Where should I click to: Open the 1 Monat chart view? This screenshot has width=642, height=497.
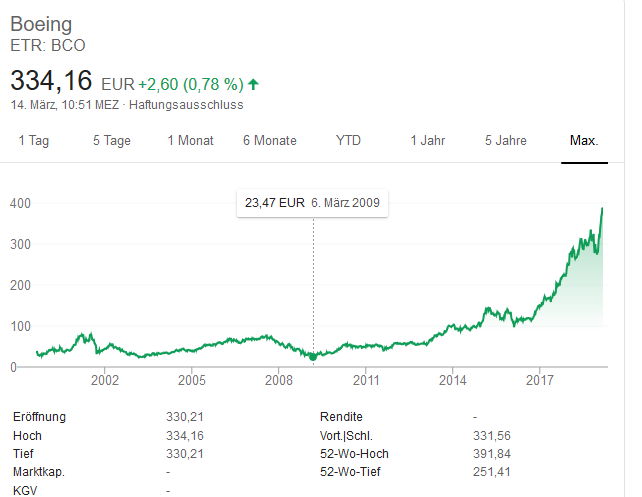[190, 140]
